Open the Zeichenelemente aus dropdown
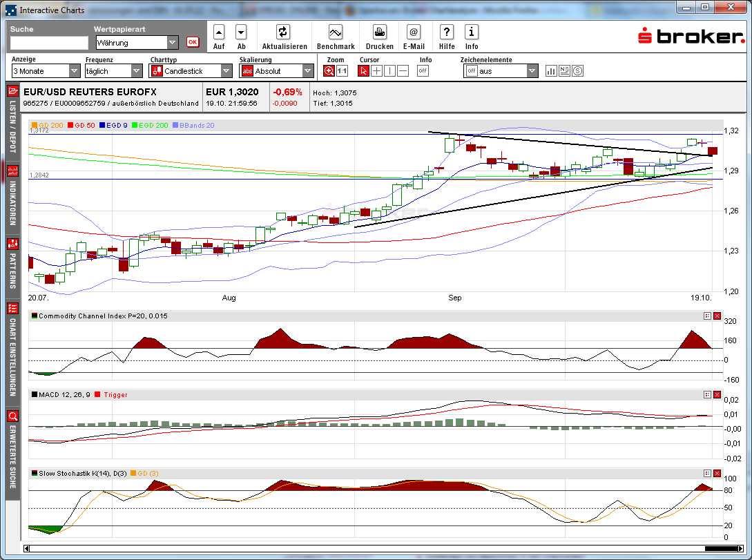Screen dimensions: 752x560 point(501,71)
